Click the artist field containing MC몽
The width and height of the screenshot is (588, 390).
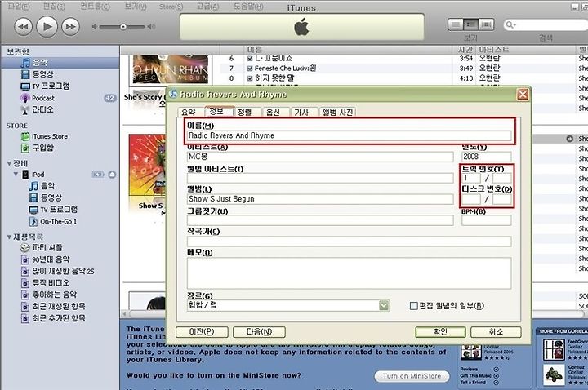(320, 157)
